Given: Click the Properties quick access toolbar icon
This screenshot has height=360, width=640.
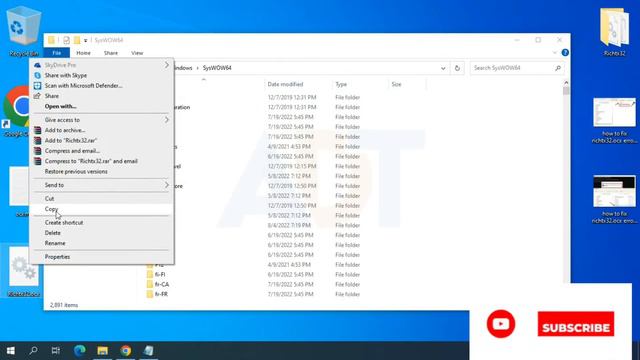Looking at the screenshot, I should click(66, 40).
